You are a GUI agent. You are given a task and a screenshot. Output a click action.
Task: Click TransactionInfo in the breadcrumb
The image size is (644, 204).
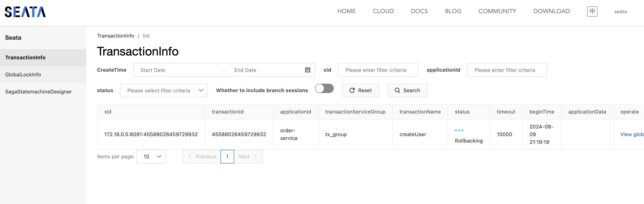[x=116, y=36]
